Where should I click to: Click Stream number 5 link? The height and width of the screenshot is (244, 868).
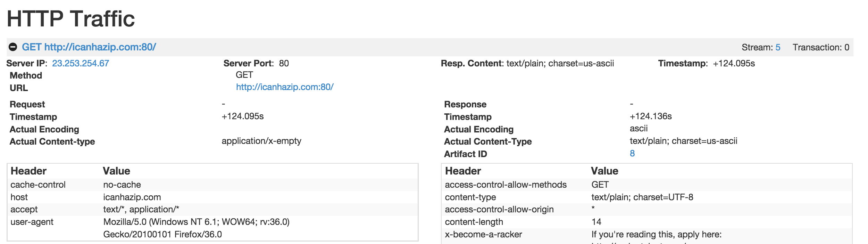(x=778, y=47)
